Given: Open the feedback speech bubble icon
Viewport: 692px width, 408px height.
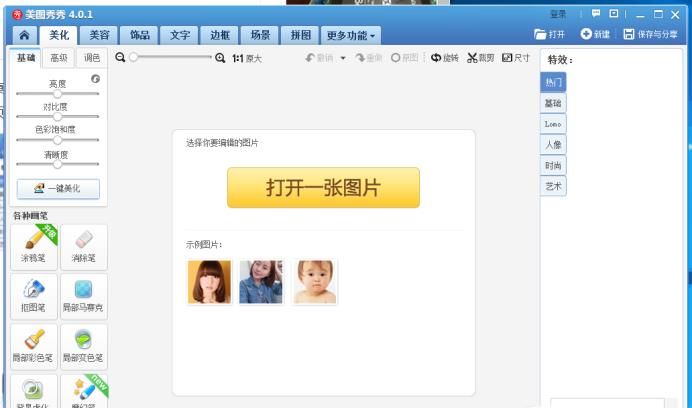Looking at the screenshot, I should (596, 14).
